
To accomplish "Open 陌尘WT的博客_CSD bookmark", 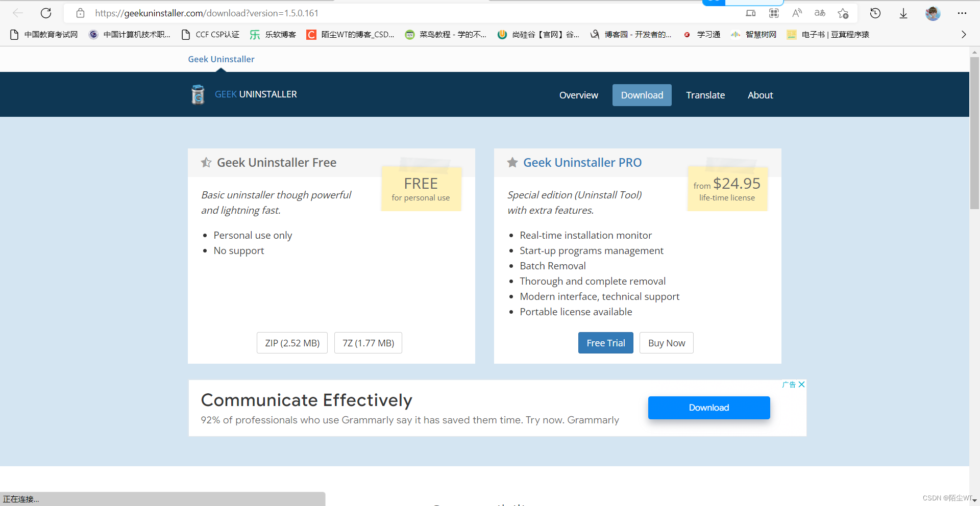I will coord(350,35).
